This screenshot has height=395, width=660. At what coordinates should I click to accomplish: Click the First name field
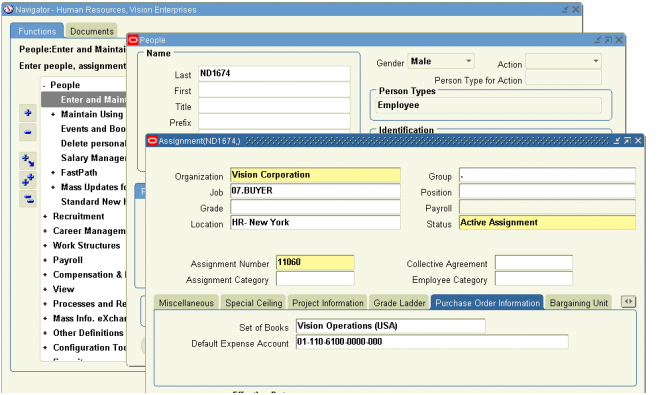pos(274,90)
